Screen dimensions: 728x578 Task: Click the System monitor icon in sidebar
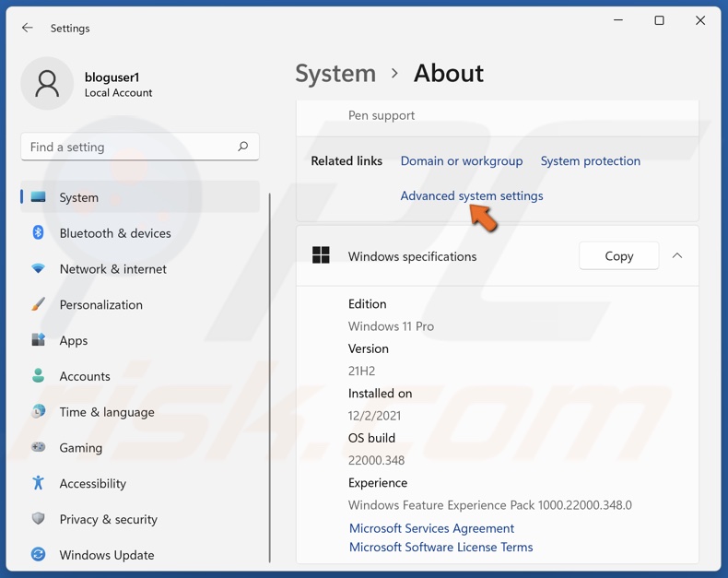(38, 197)
